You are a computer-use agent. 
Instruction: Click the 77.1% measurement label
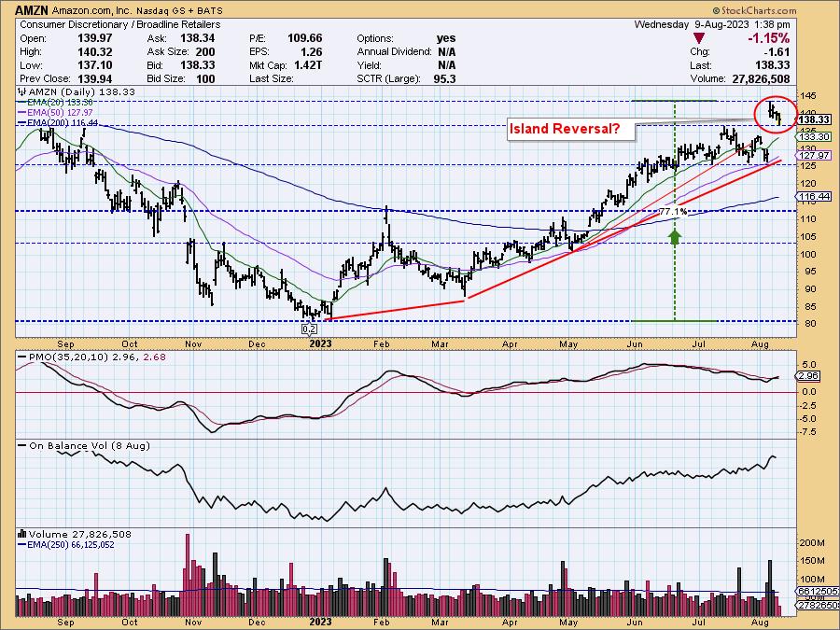pyautogui.click(x=673, y=212)
